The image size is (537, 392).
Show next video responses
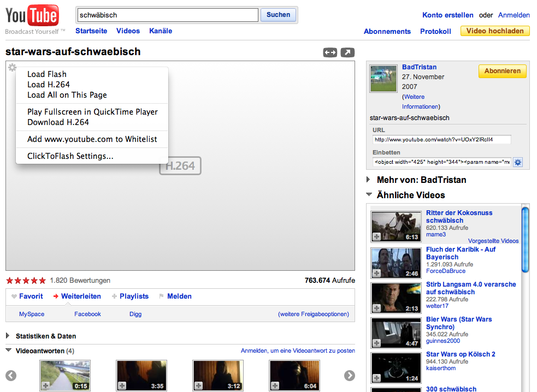click(x=349, y=376)
